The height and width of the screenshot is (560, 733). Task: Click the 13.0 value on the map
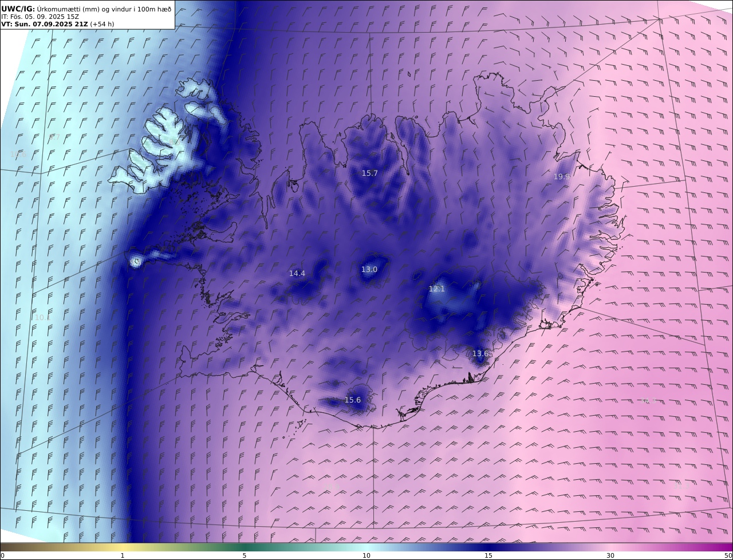point(369,269)
